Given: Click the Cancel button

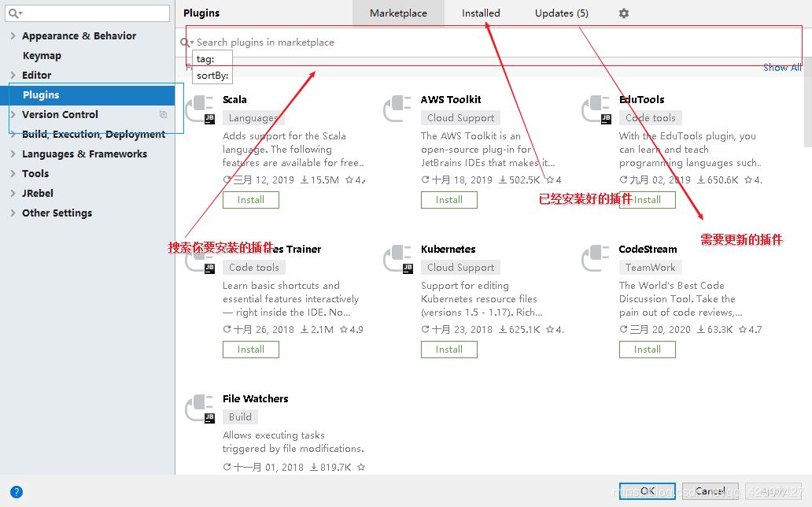Looking at the screenshot, I should 710,491.
